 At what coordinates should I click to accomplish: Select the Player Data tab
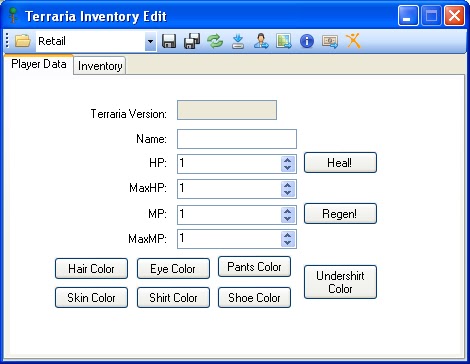coord(39,64)
